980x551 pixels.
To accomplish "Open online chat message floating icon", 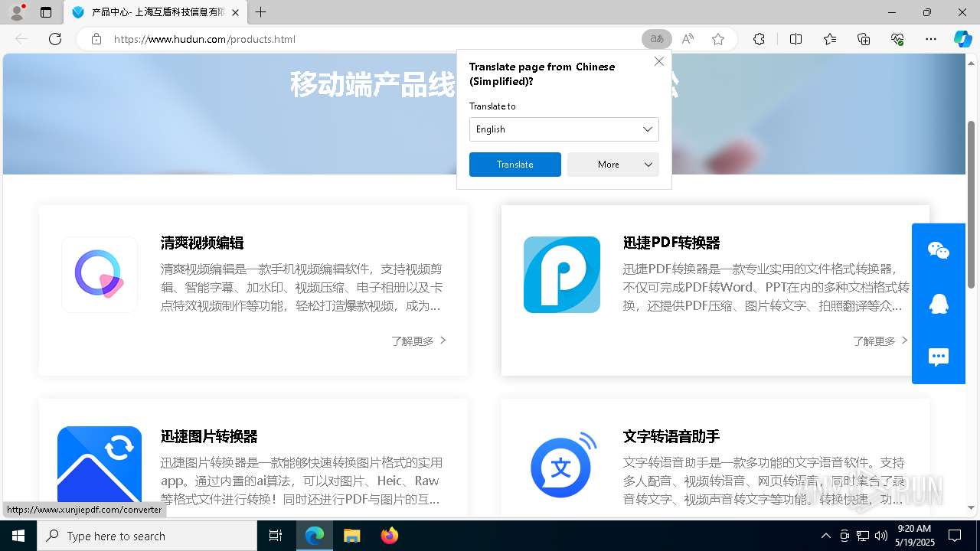I will (x=939, y=357).
